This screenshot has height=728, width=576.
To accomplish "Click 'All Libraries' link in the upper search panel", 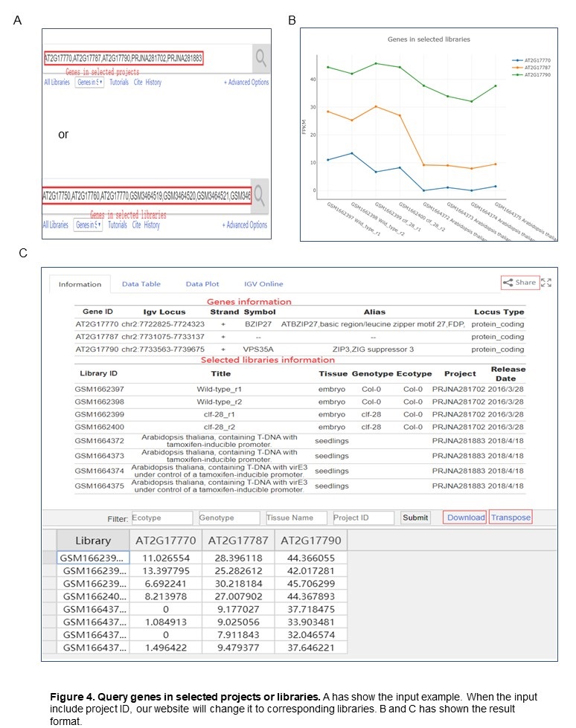I will [x=57, y=83].
